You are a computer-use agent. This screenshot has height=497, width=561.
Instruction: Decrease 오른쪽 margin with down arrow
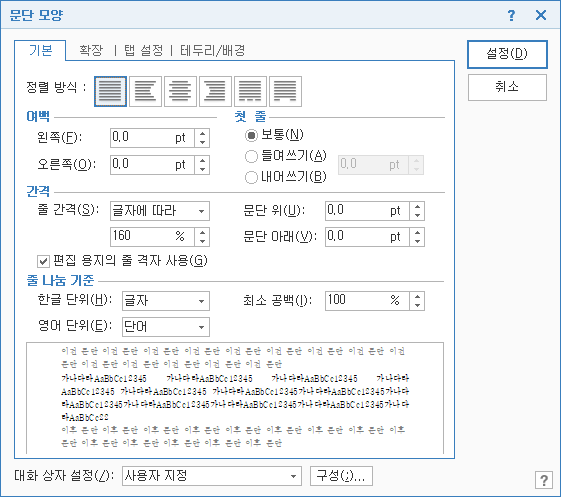point(202,169)
